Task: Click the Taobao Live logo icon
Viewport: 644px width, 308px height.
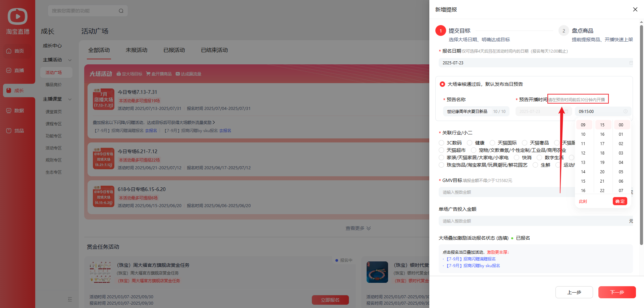Action: [17, 16]
